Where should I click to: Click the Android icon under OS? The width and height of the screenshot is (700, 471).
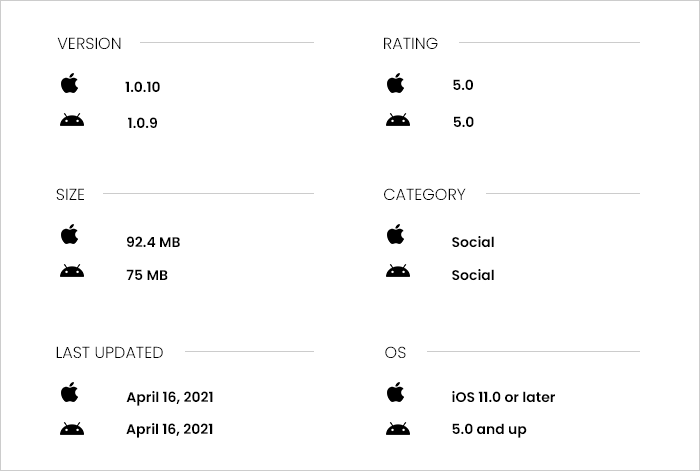[x=398, y=429]
